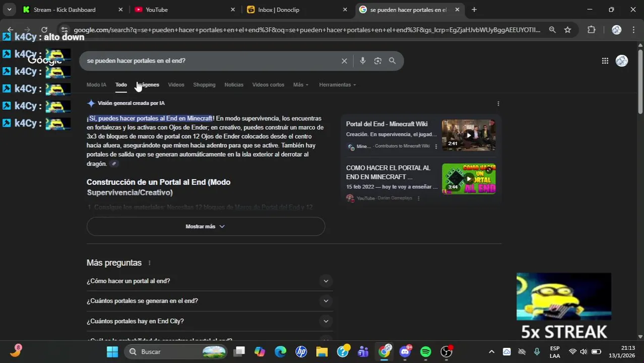Open options for the Minecraft Wiki source
The image size is (644, 363).
point(436,146)
